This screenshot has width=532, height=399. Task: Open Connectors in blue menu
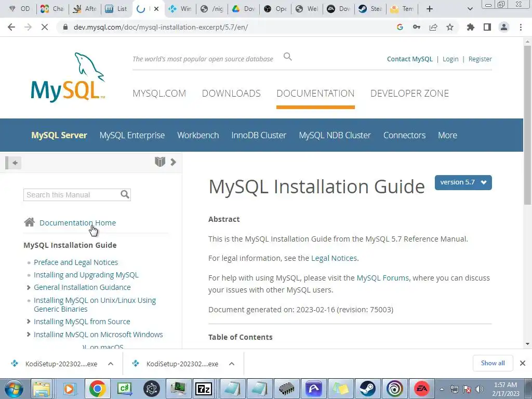404,135
